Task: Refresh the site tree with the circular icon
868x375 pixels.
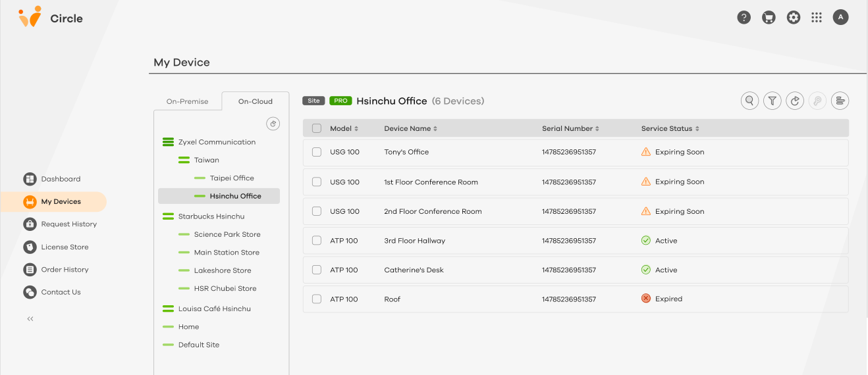Action: point(273,124)
